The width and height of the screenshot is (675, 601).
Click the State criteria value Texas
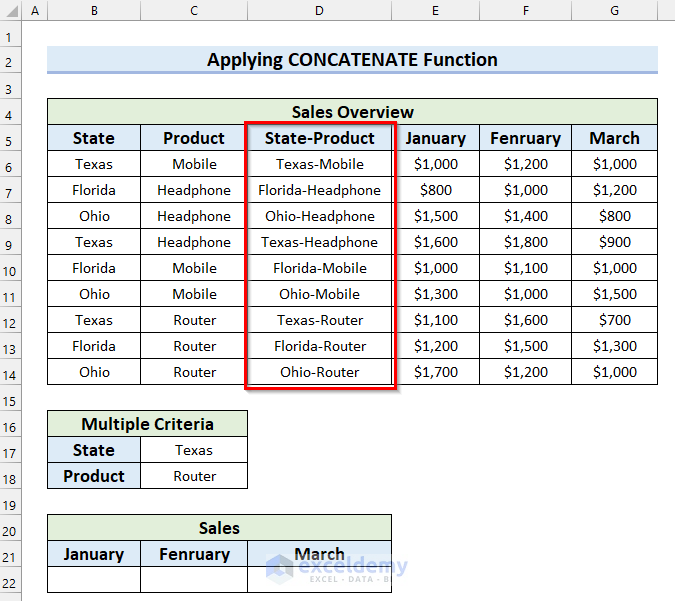(x=194, y=450)
